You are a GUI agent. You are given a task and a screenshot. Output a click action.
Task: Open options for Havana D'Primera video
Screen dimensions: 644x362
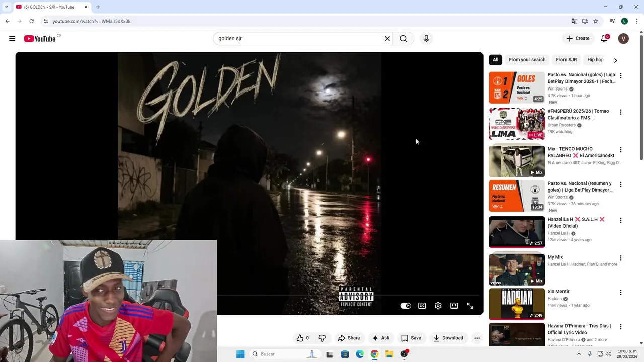620,327
